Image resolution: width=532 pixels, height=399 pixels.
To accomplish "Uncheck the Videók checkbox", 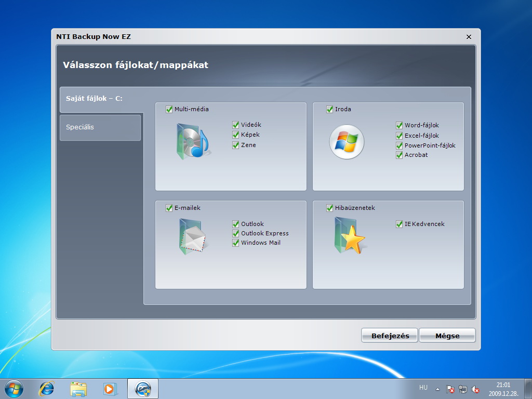I will (235, 125).
